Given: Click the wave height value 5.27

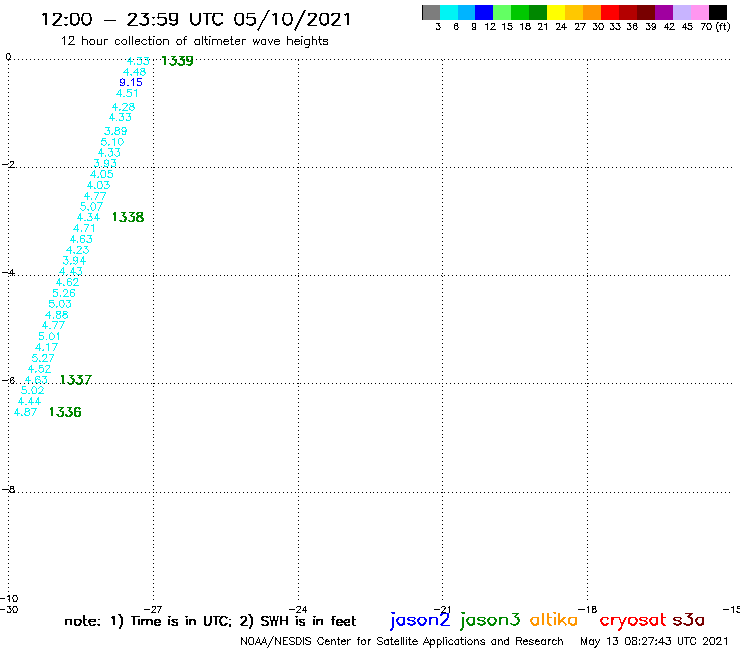Looking at the screenshot, I should pyautogui.click(x=43, y=358).
